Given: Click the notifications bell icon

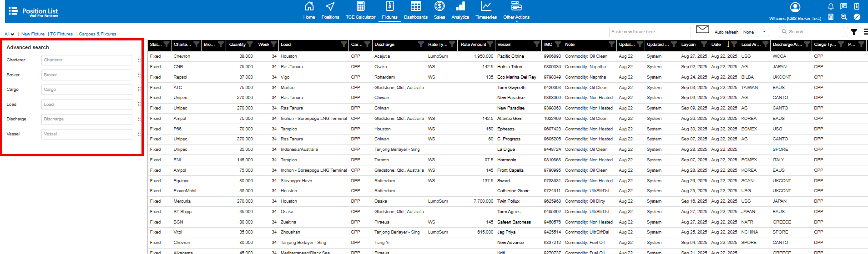Looking at the screenshot, I should point(831,6).
